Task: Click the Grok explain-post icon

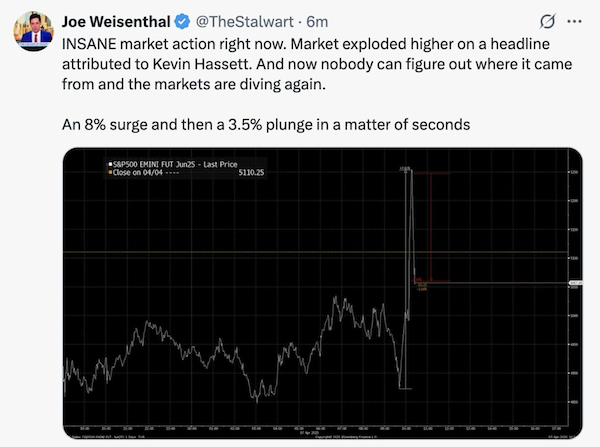Action: (547, 21)
